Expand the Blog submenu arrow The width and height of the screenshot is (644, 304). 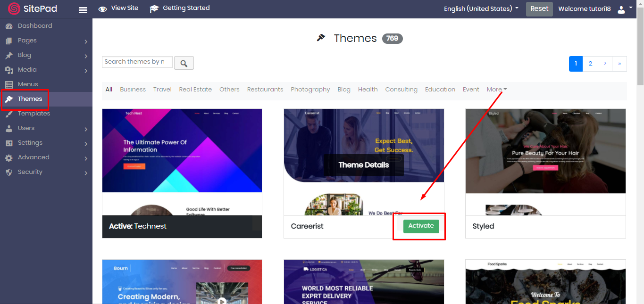pos(86,56)
